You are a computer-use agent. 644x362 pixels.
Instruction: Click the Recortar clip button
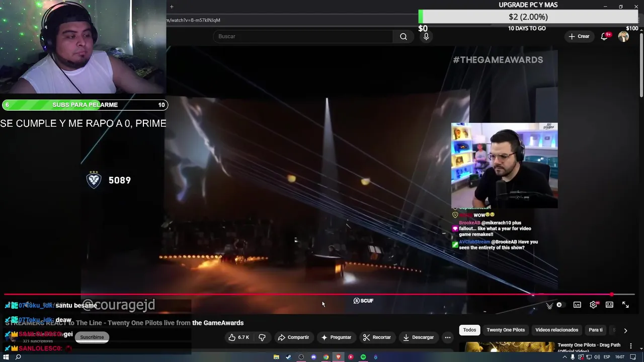click(x=377, y=337)
